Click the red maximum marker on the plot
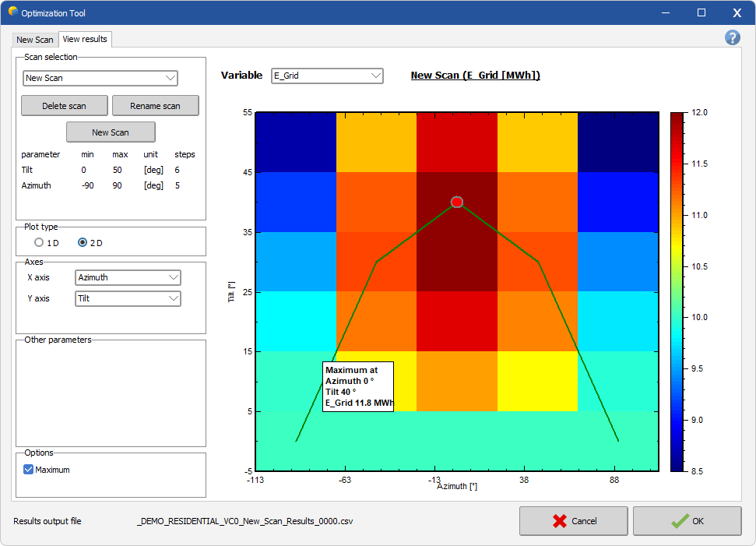Viewport: 756px width, 546px height. tap(456, 202)
